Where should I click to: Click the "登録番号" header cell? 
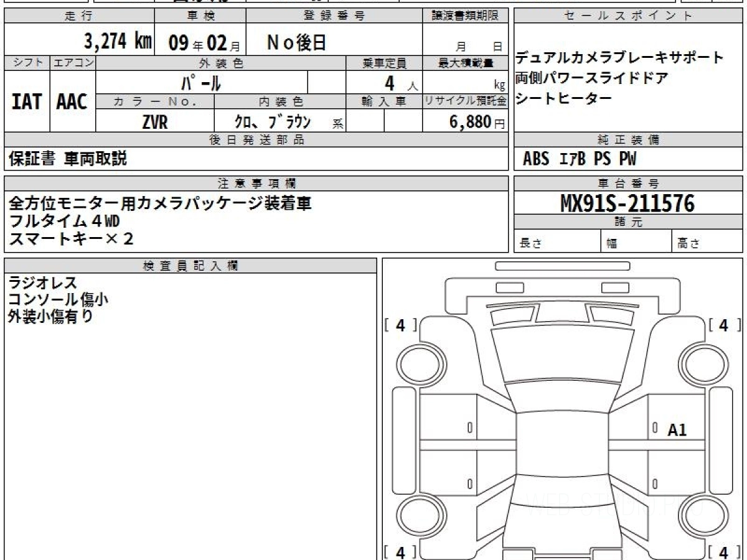(334, 17)
